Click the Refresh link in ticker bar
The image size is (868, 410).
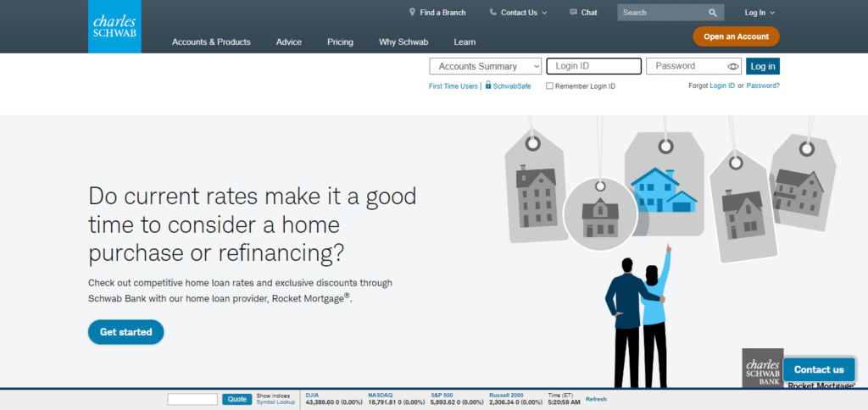(x=596, y=399)
